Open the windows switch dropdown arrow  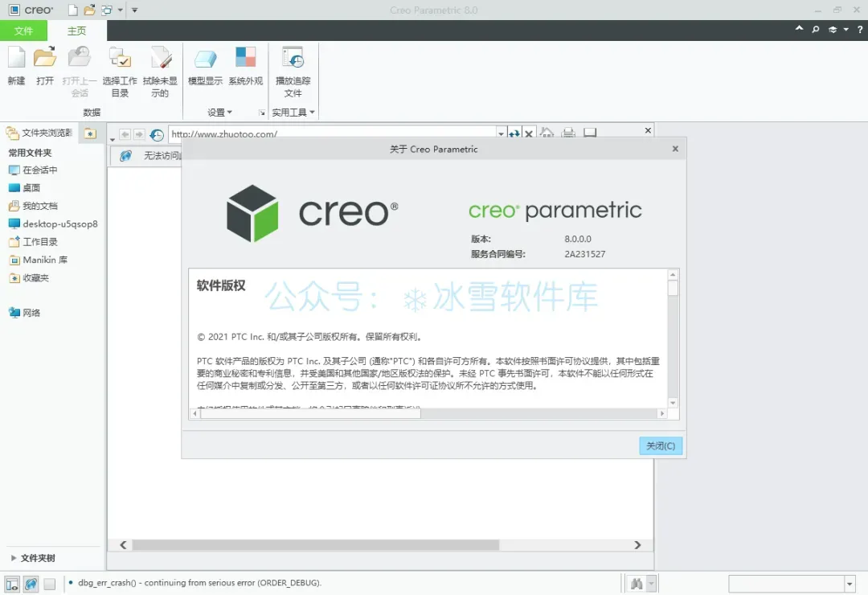pos(120,10)
